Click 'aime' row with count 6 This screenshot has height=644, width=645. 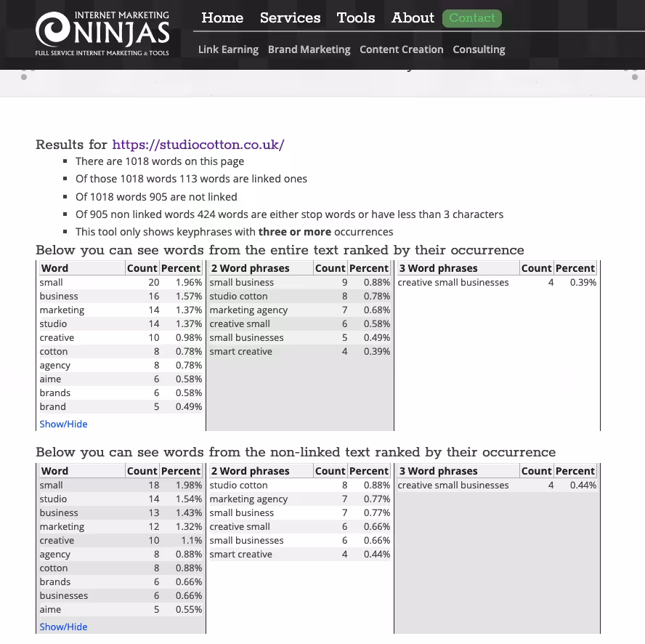tap(121, 379)
